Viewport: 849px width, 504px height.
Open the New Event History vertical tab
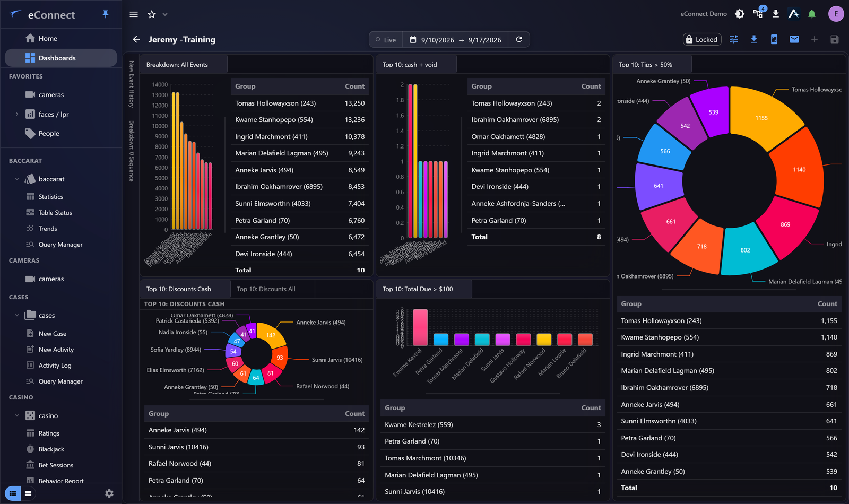(132, 84)
